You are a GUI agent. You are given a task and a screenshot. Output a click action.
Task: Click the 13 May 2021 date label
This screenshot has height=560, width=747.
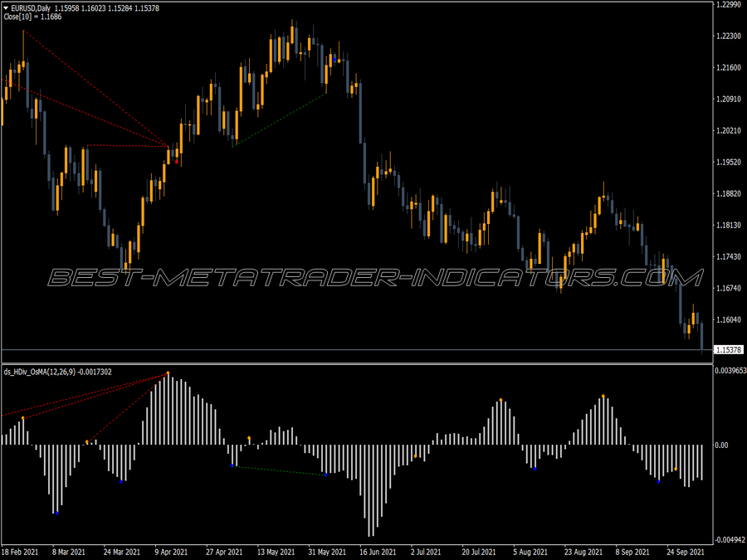[x=276, y=553]
